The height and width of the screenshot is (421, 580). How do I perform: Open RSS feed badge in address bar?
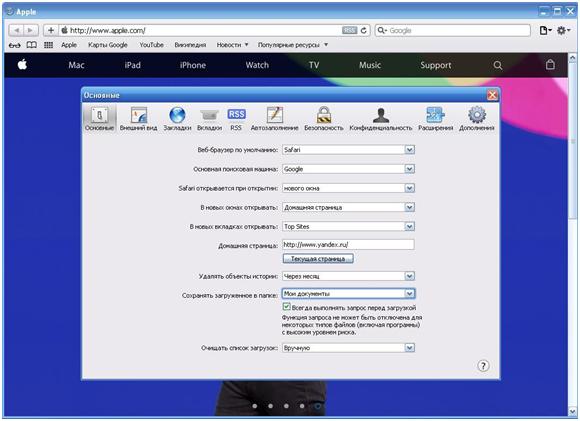[x=349, y=30]
